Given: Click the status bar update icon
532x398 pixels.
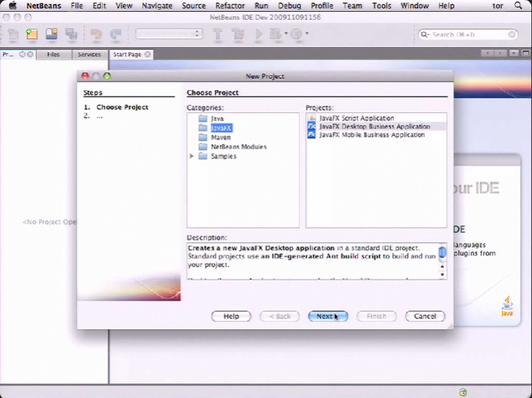Looking at the screenshot, I should point(463,392).
